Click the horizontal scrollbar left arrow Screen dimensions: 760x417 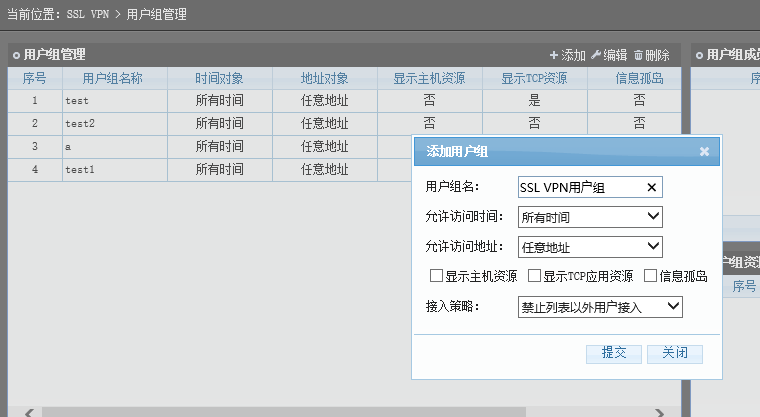(x=28, y=411)
